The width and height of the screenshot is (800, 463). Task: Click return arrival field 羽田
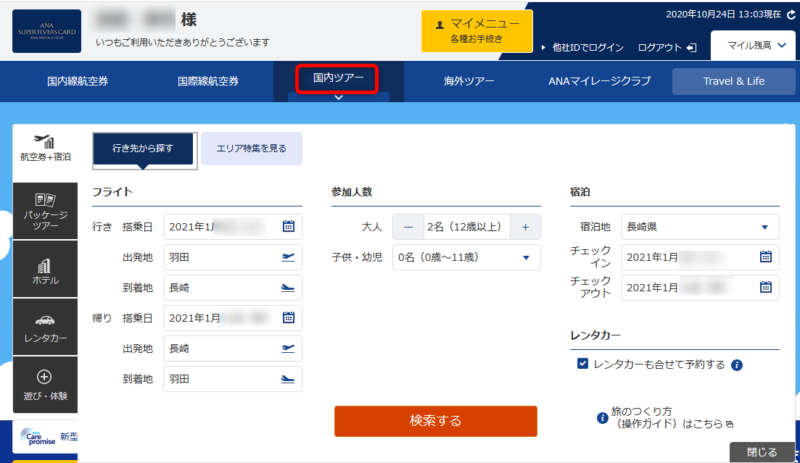pos(233,379)
